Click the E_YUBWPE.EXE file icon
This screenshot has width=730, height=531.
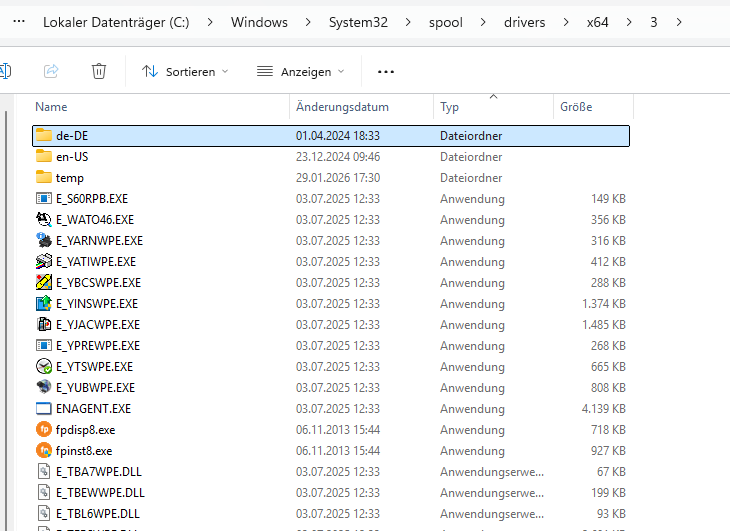pos(44,386)
